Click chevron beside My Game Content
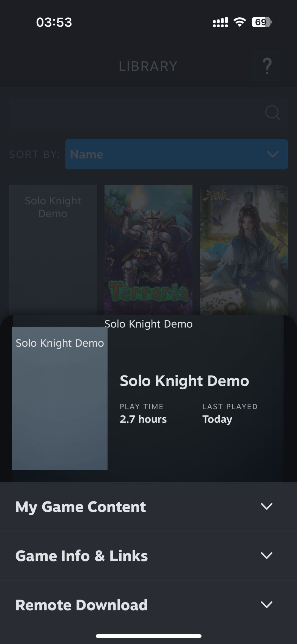 coord(266,506)
